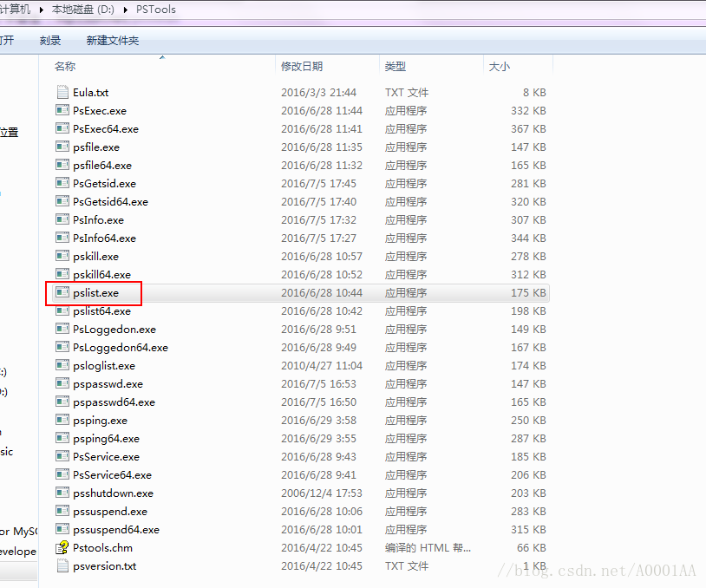Image resolution: width=706 pixels, height=588 pixels.
Task: Click the PsLoggedon64.exe icon
Action: click(62, 347)
